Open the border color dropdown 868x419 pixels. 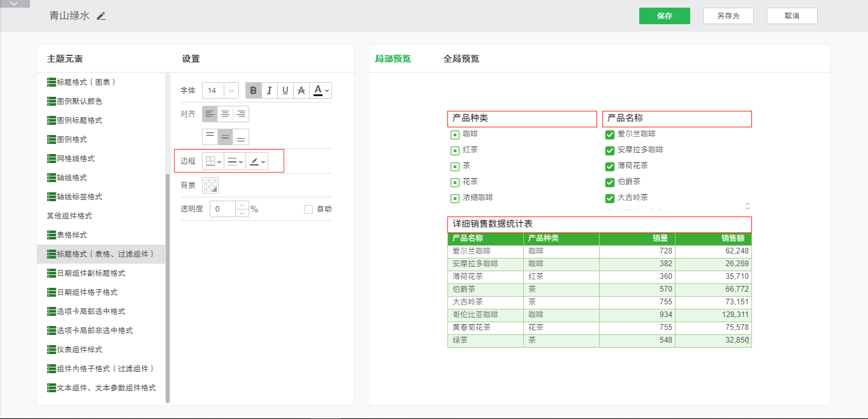pos(257,162)
